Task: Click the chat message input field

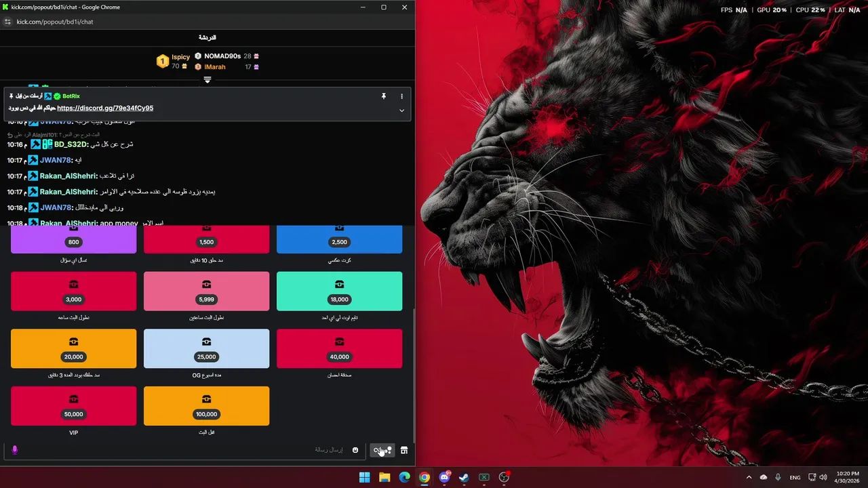Action: (184, 450)
